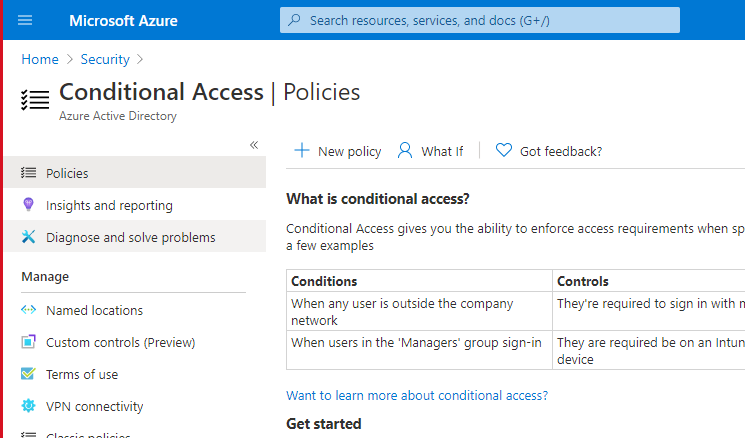
Task: Click the VPN connectivity gear icon
Action: [28, 406]
